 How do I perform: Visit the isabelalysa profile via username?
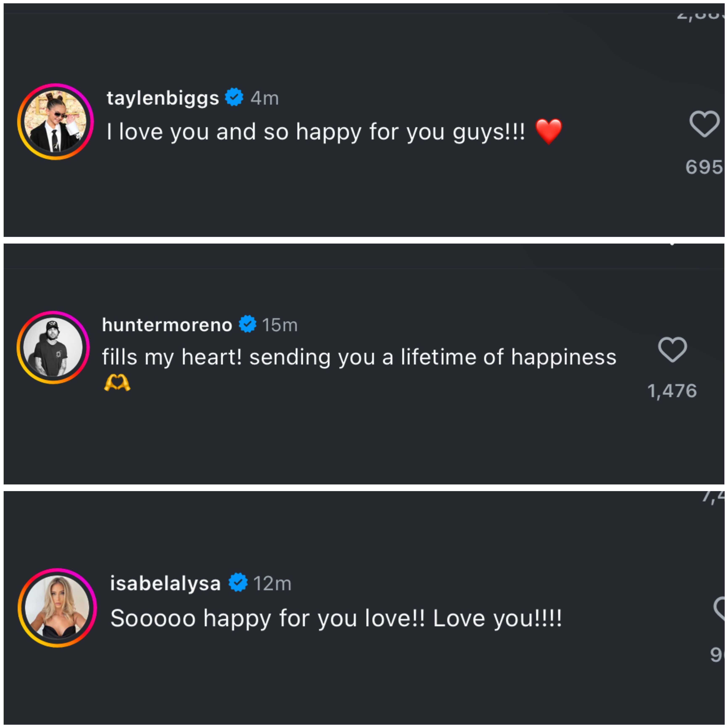click(x=165, y=583)
